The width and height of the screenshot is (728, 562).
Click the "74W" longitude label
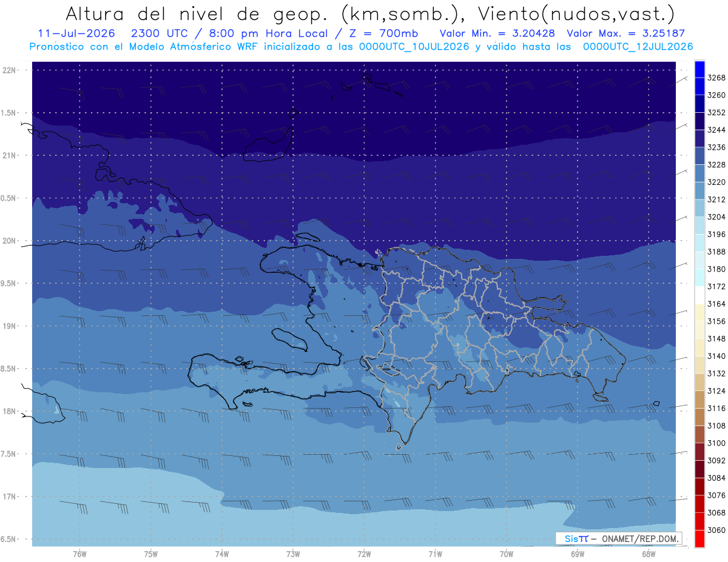222,554
